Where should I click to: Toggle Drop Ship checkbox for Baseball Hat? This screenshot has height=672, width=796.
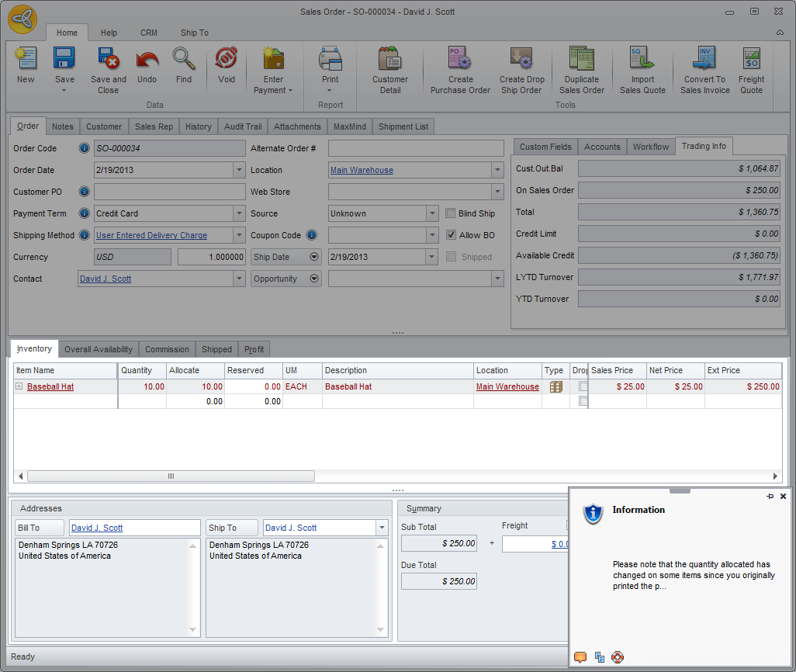[x=583, y=386]
